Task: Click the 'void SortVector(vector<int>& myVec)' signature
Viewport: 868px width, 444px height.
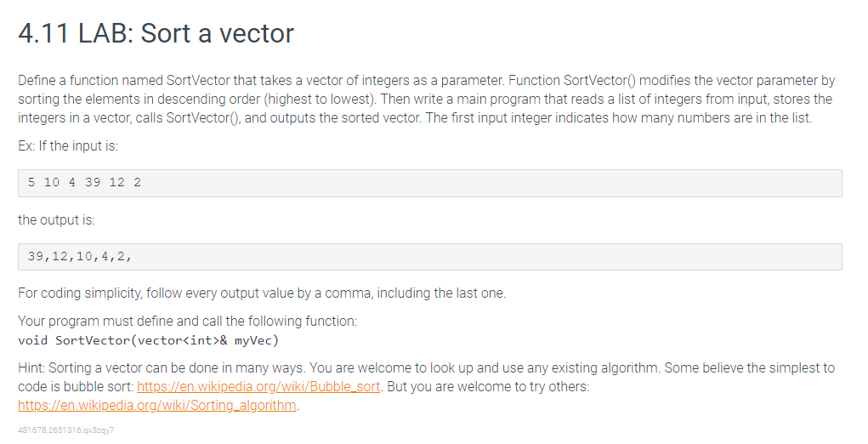Action: (x=149, y=340)
